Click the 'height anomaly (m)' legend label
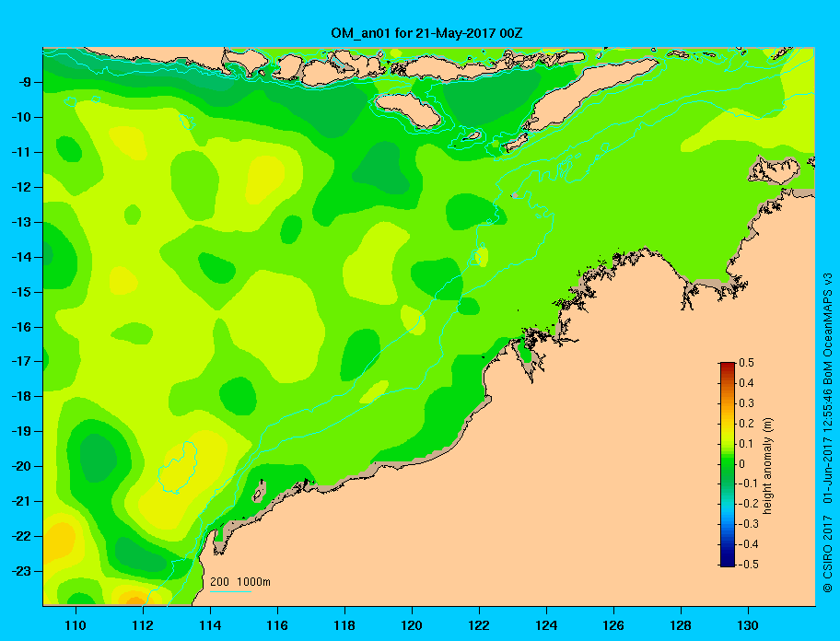Screen dimensions: 840x641 click(767, 466)
